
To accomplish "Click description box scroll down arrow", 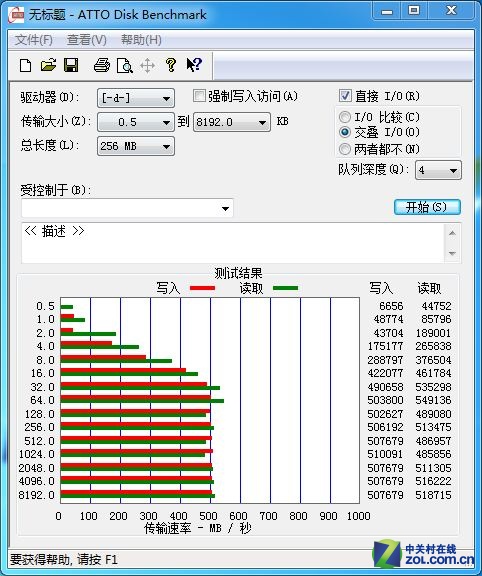I will (452, 253).
